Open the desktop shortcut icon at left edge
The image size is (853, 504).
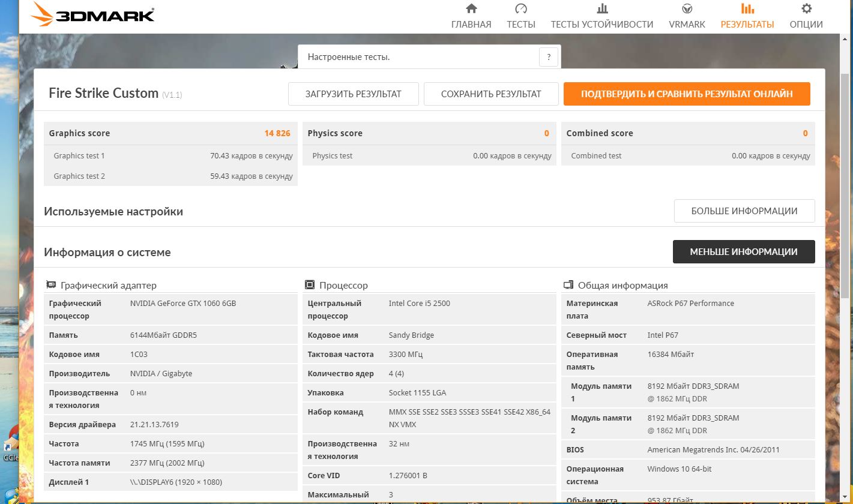[x=10, y=443]
